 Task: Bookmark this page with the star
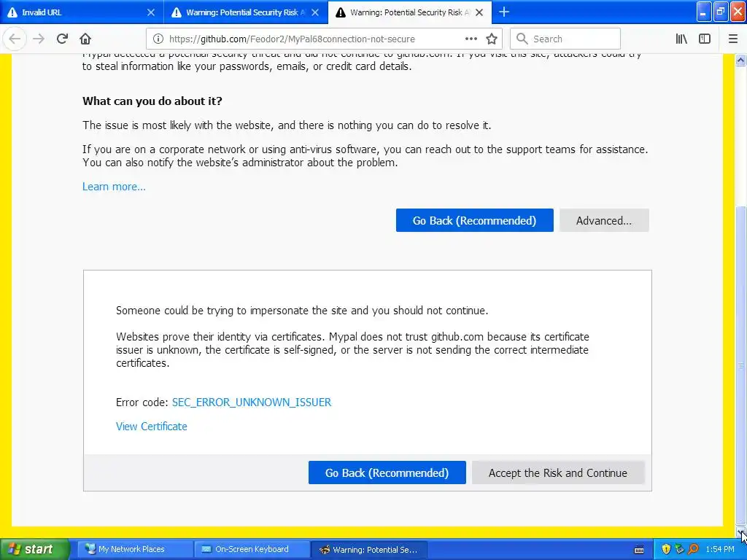tap(492, 39)
